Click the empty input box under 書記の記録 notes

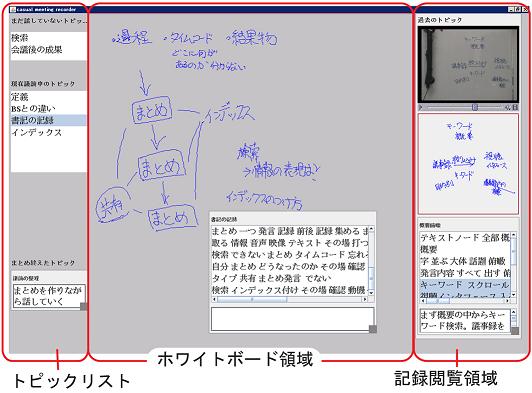[x=292, y=319]
